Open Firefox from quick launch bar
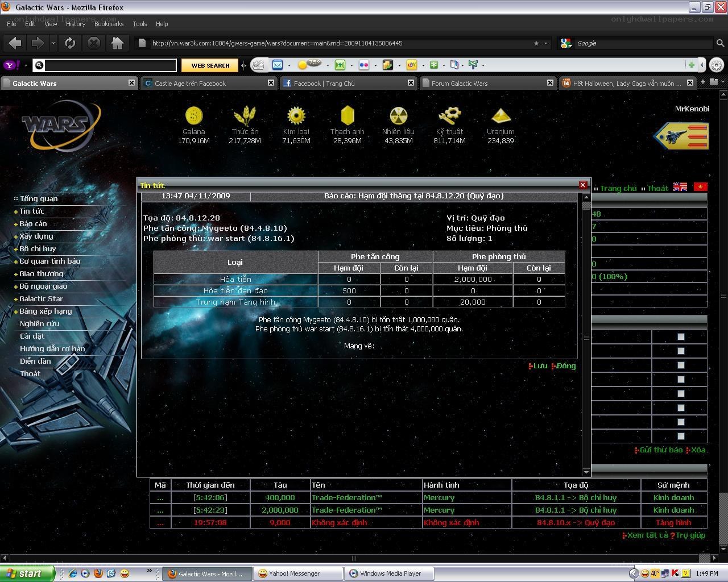The height and width of the screenshot is (582, 728). (x=98, y=573)
